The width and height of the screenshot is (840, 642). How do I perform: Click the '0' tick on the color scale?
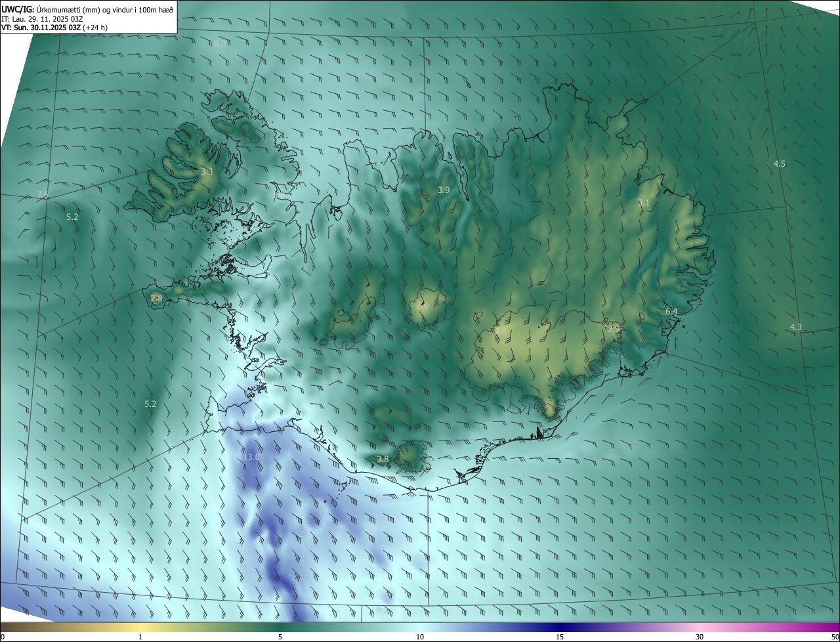pyautogui.click(x=3, y=637)
